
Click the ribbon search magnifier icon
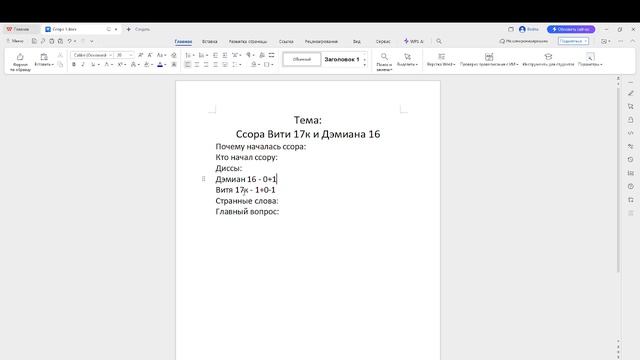439,41
